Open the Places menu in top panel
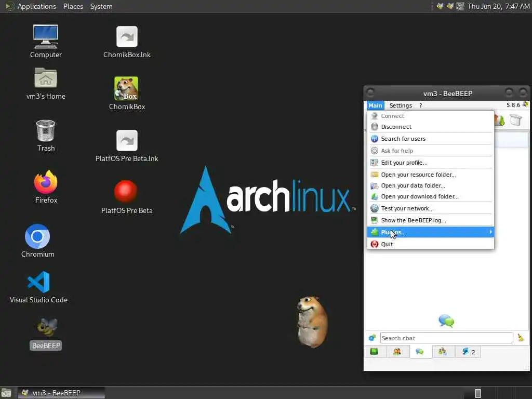Screen dimensions: 532x399 [x=73, y=6]
